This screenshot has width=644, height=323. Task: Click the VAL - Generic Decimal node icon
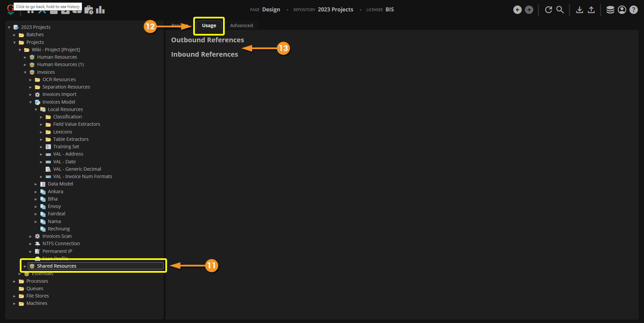[48, 169]
